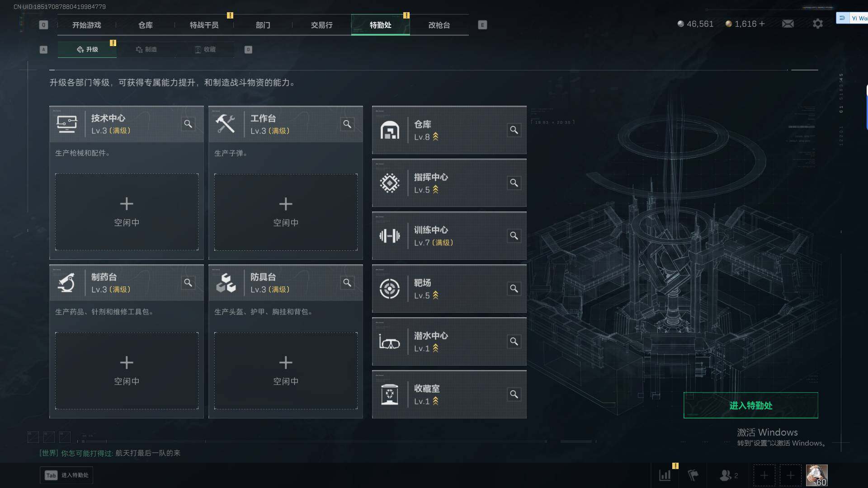Open the settings gear icon

[x=817, y=24]
